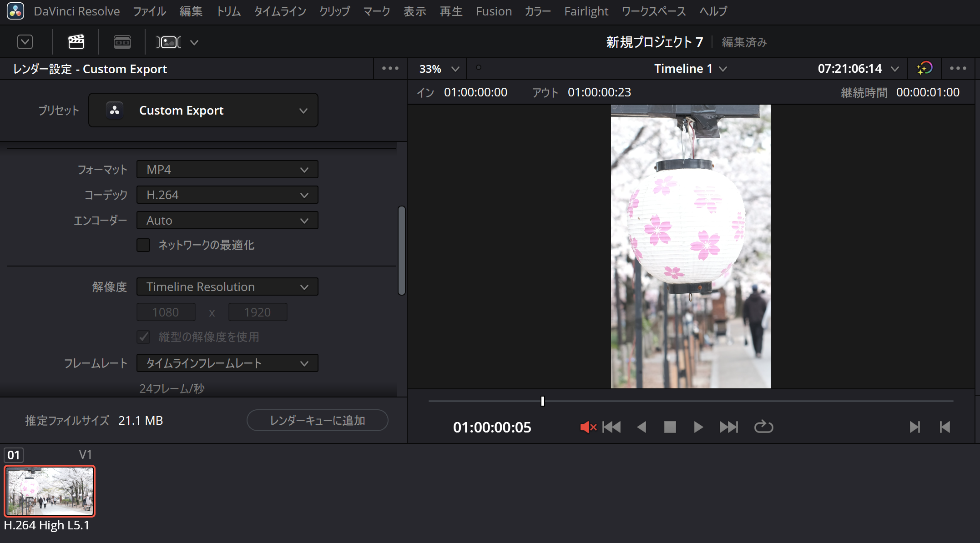Screen dimensions: 980x543
Task: Open the トリム menu
Action: point(228,11)
